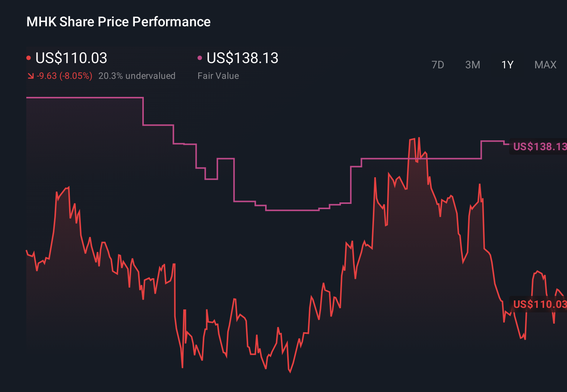Show the MAX price history

click(x=545, y=65)
